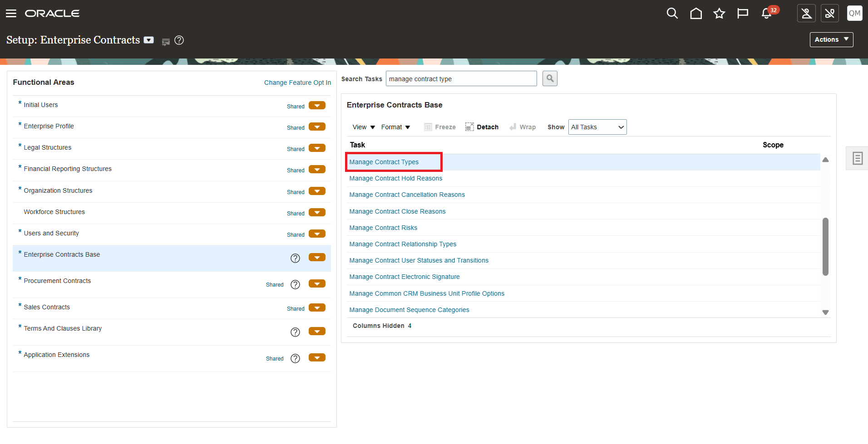Click the Freeze toolbar button

440,127
